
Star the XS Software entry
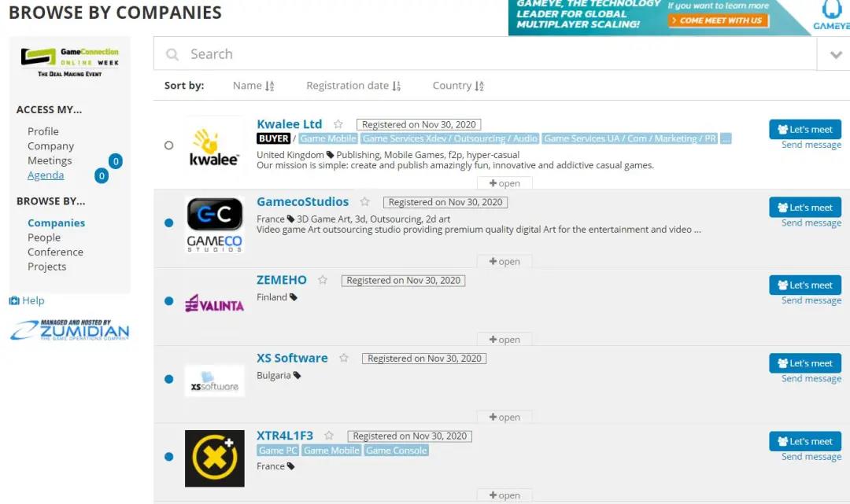pos(344,358)
